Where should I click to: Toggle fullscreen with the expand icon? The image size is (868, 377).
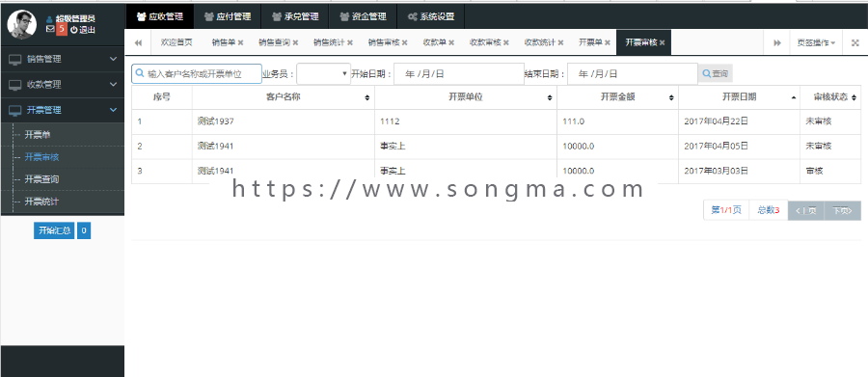click(854, 42)
